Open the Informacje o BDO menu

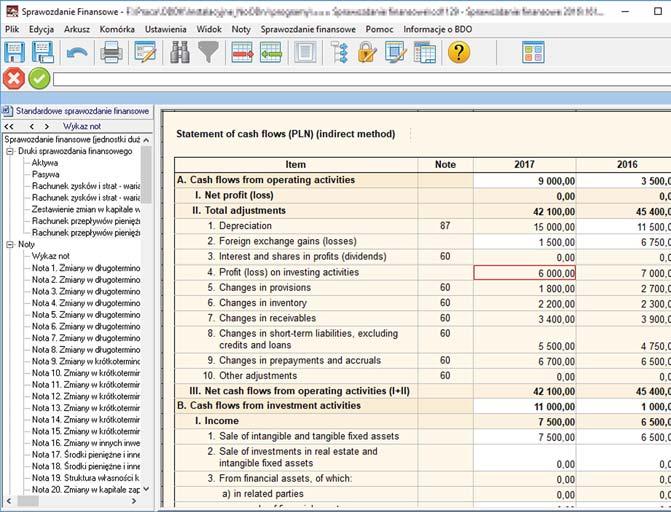click(x=438, y=29)
